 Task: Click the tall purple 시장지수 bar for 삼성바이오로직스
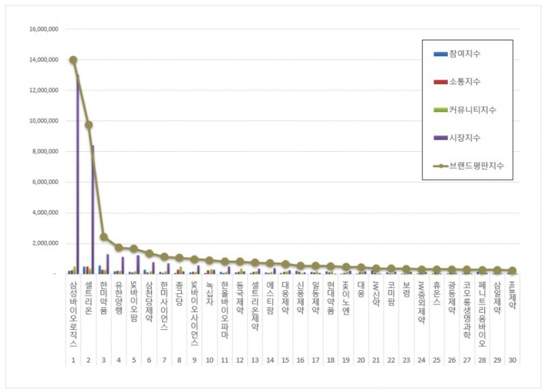coord(77,174)
